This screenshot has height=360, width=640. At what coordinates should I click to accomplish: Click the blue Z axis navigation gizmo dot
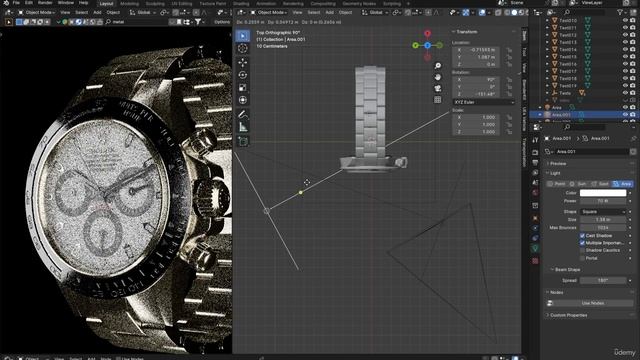click(427, 45)
